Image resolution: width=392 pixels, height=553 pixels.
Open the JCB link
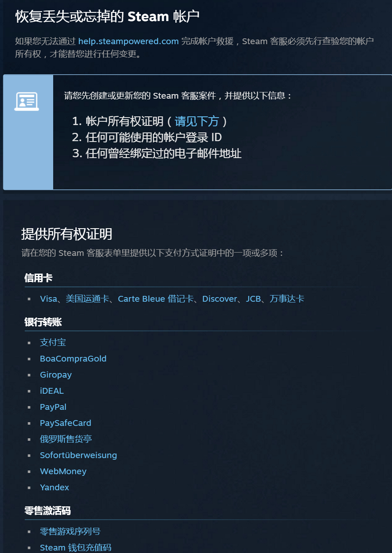coord(254,299)
